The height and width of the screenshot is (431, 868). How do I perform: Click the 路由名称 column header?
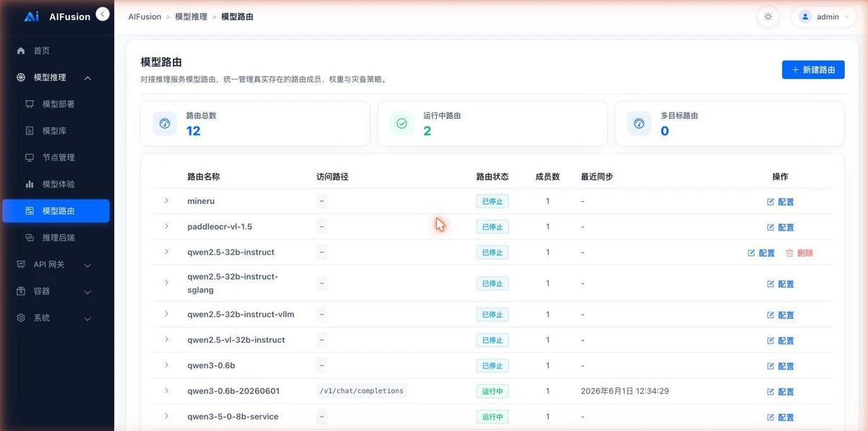click(203, 176)
